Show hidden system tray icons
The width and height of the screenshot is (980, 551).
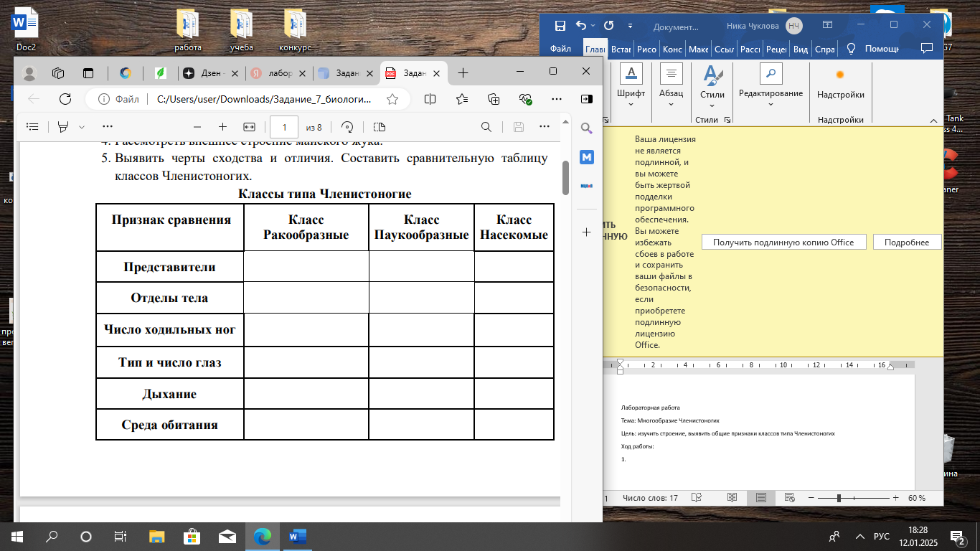coord(859,537)
